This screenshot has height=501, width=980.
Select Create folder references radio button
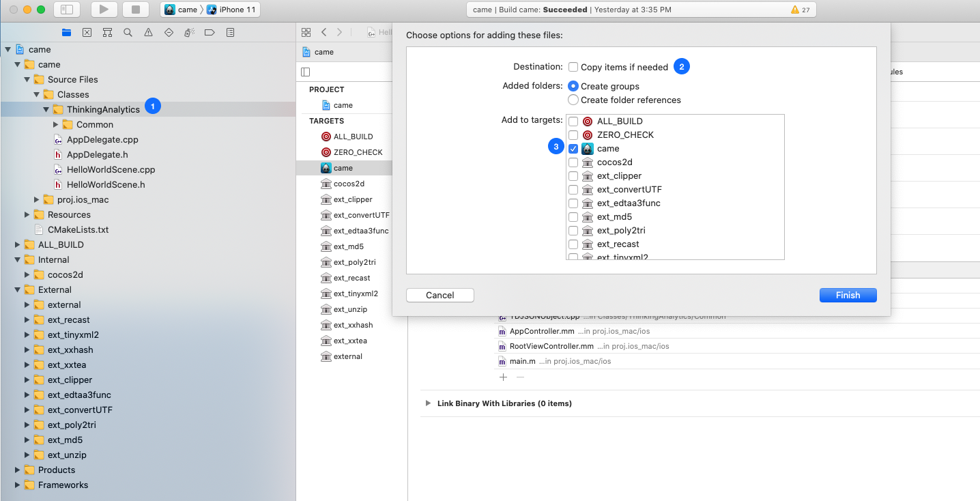click(x=573, y=100)
